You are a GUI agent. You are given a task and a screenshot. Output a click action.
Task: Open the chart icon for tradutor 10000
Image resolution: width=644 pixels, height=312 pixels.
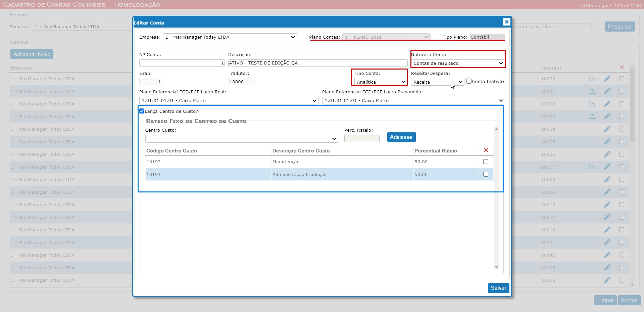(592, 79)
